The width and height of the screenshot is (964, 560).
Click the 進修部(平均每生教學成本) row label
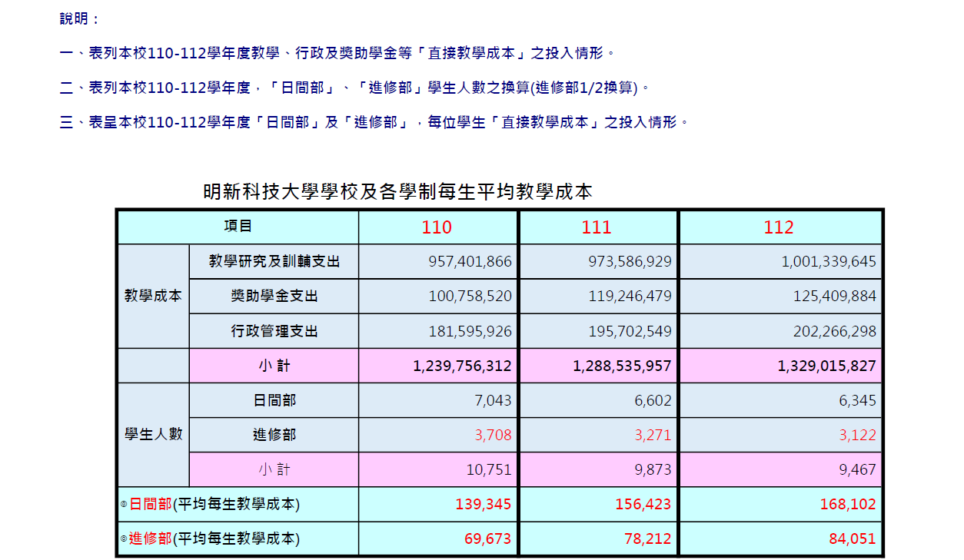tap(210, 538)
